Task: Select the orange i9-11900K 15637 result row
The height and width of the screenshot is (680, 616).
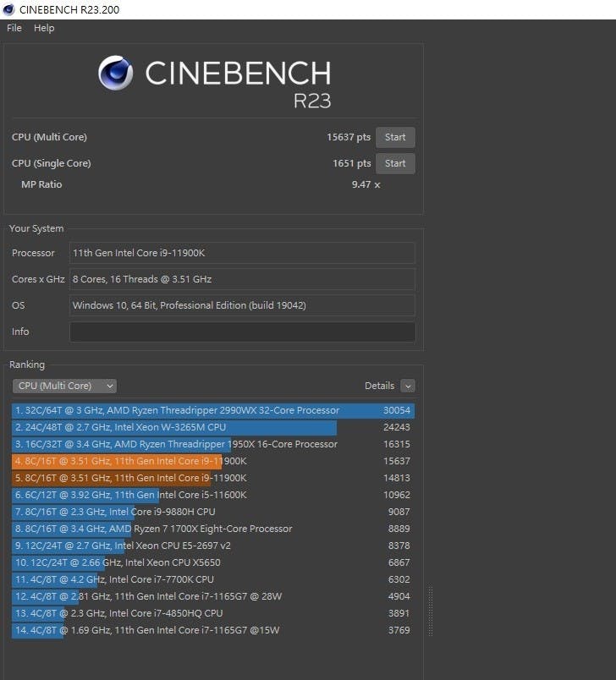Action: 213,461
